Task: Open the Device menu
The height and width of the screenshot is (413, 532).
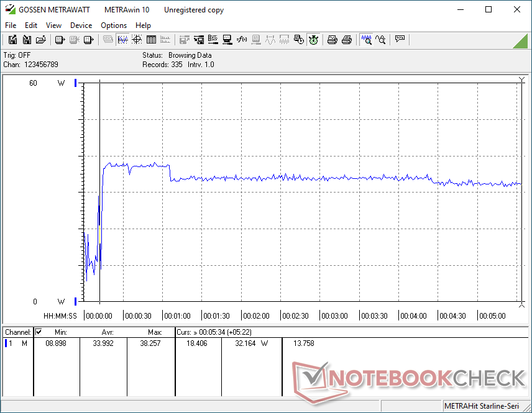Action: (x=81, y=25)
